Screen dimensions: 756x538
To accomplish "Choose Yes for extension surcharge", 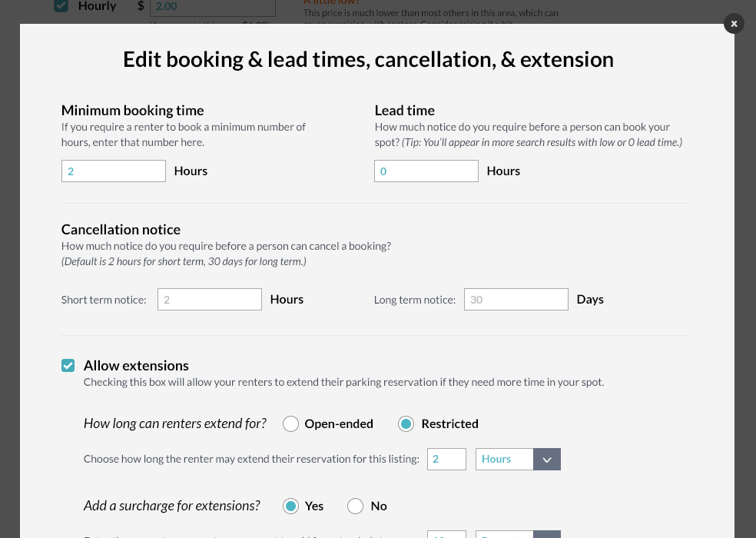I will coord(290,506).
